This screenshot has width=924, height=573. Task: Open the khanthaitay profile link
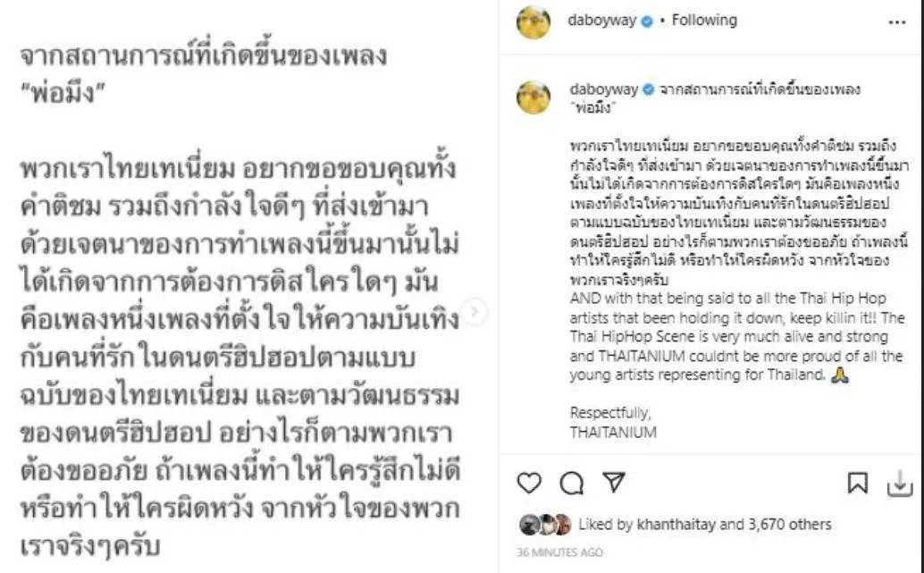coord(676,524)
